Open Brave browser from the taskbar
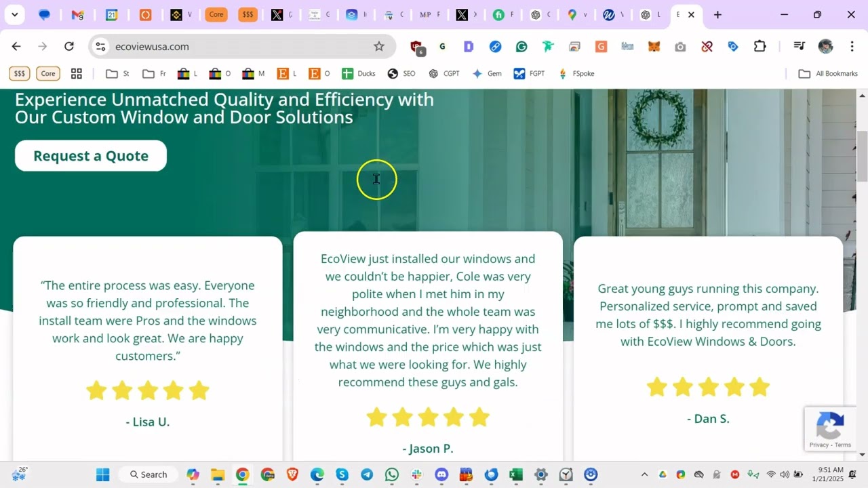868x488 pixels. 292,474
